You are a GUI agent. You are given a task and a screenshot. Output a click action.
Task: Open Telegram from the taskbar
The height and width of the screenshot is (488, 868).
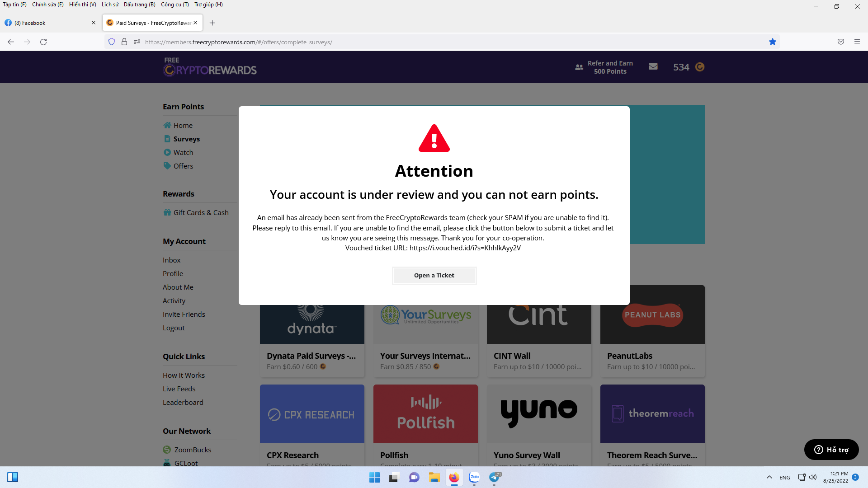[x=494, y=477]
